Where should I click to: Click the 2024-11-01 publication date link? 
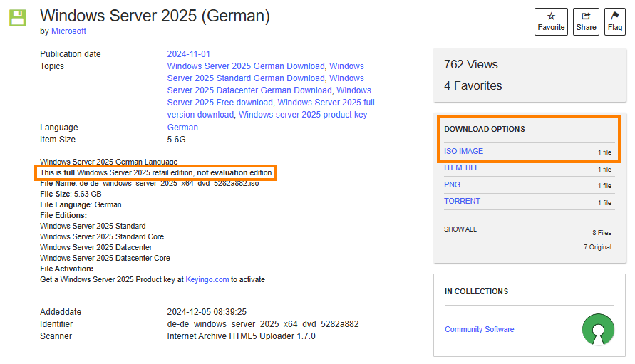pyautogui.click(x=188, y=54)
